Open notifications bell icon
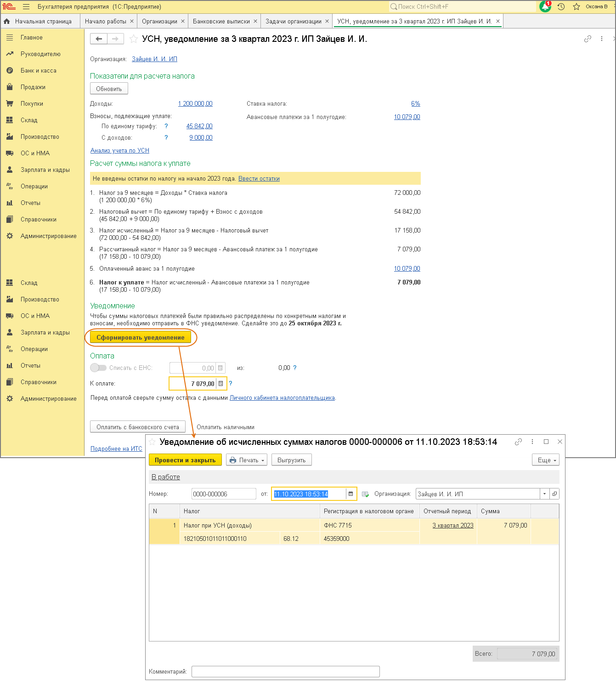 point(545,6)
